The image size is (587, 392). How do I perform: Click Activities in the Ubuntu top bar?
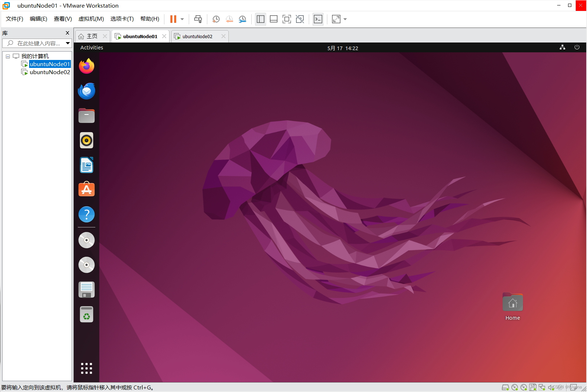92,48
